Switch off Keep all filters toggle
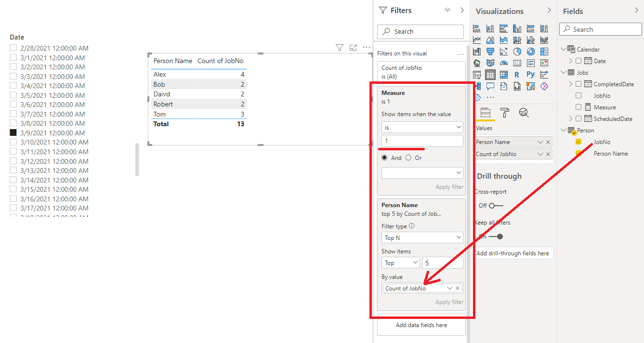 point(496,237)
